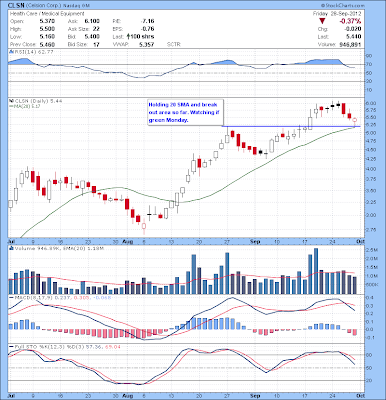The height and width of the screenshot is (400, 386).
Task: Click the Ask Size value 22
Action: (x=96, y=29)
